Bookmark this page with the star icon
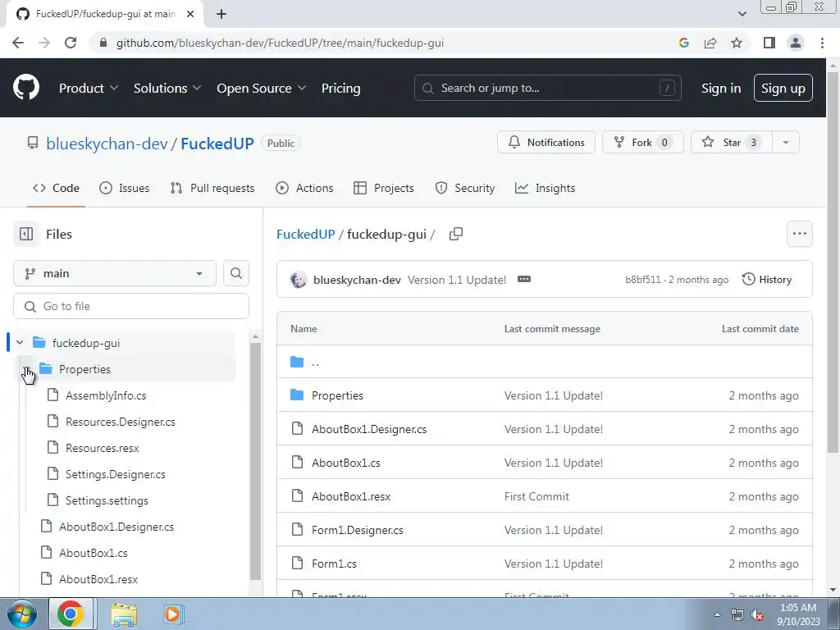 tap(737, 43)
